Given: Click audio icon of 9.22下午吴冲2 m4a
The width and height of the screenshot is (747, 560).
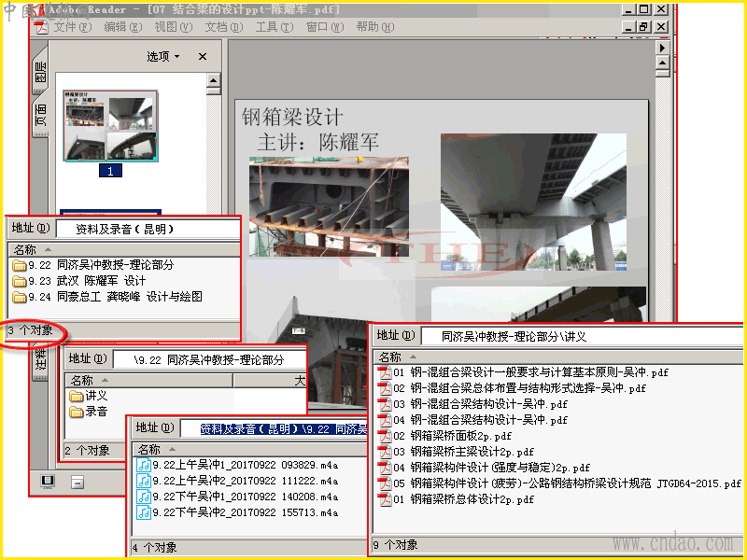Looking at the screenshot, I should [x=144, y=512].
